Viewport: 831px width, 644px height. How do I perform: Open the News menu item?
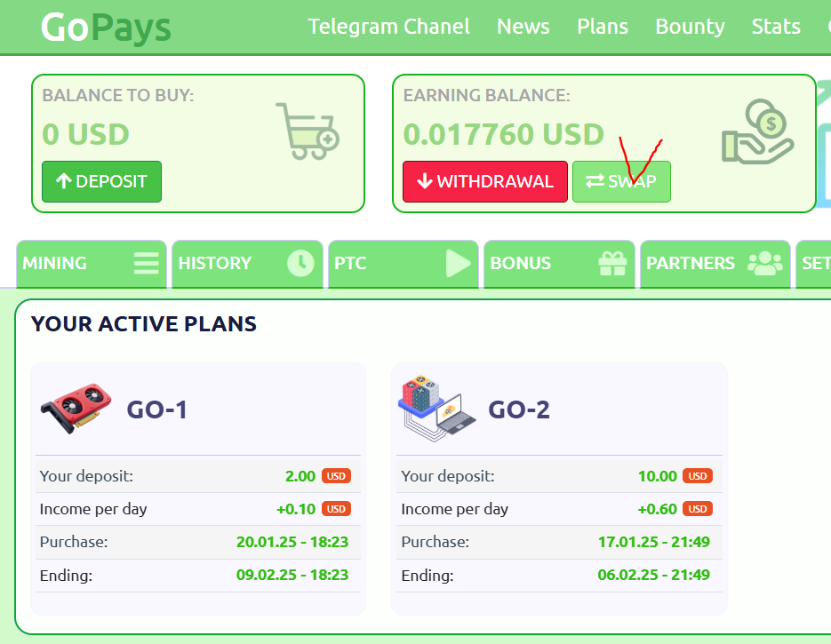tap(523, 27)
